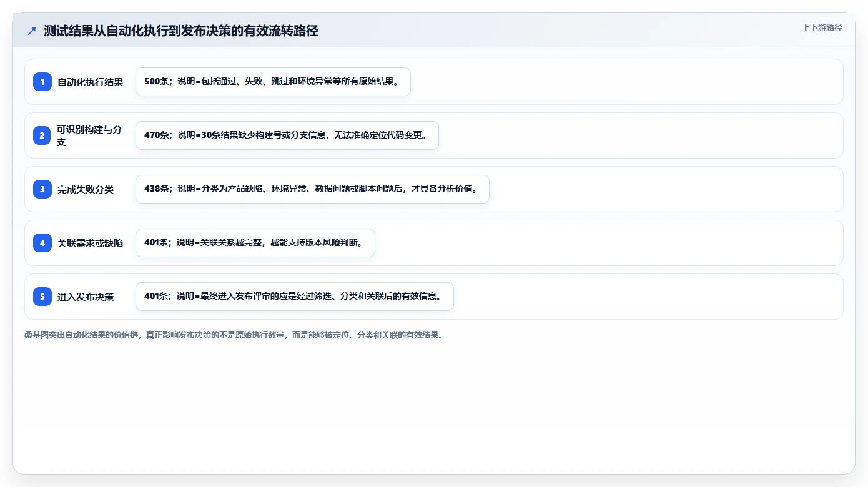Select step badge number 5
The height and width of the screenshot is (487, 868).
click(x=42, y=297)
